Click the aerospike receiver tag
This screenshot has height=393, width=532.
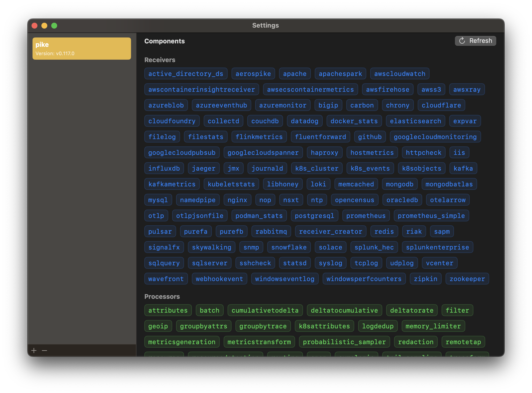253,74
